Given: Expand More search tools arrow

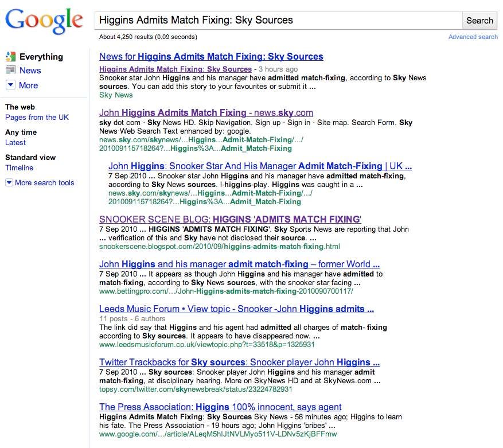Looking at the screenshot, I should [x=9, y=182].
